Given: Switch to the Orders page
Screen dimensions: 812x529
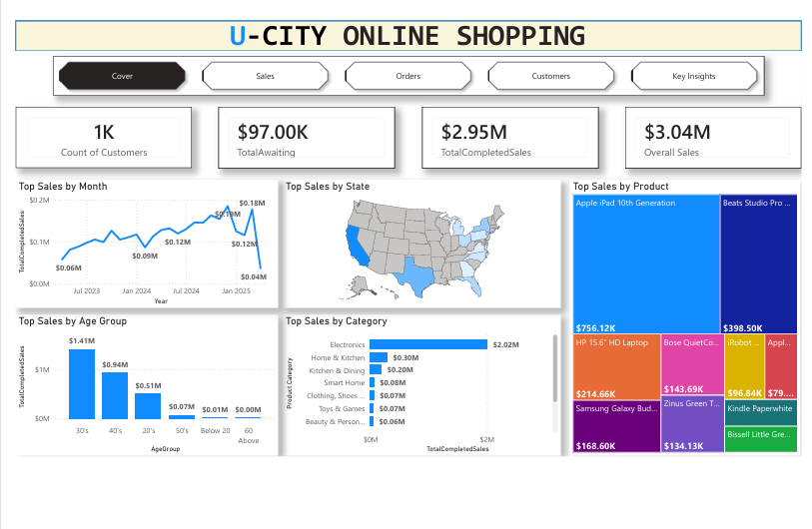Looking at the screenshot, I should 408,76.
